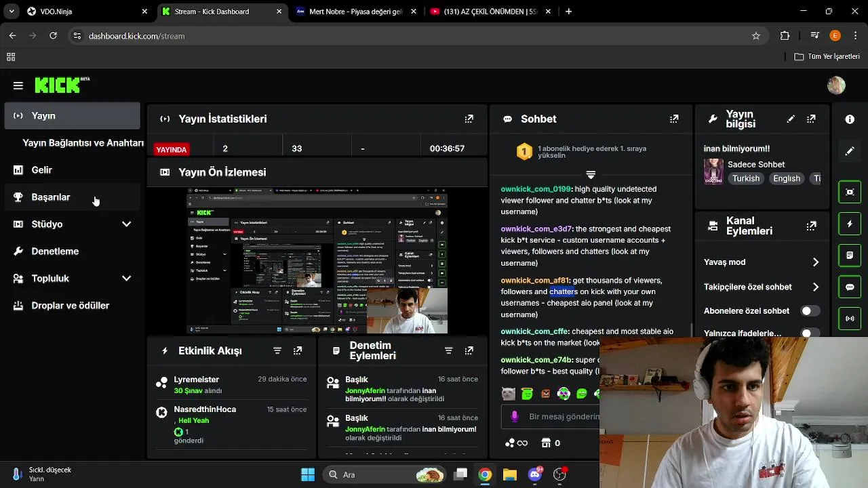Click the info icon in right rail
The image size is (868, 488).
coord(850,119)
